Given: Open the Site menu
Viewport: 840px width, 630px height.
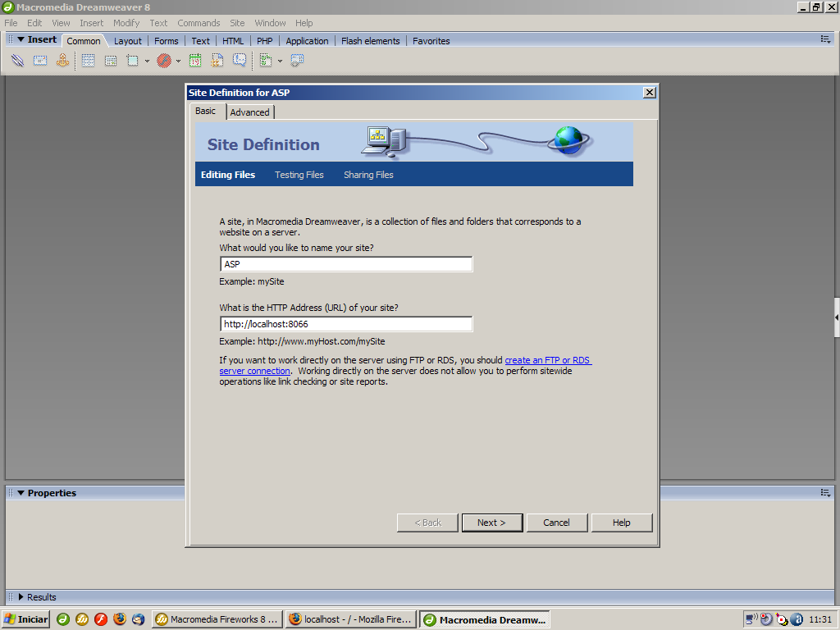Looking at the screenshot, I should [x=237, y=23].
